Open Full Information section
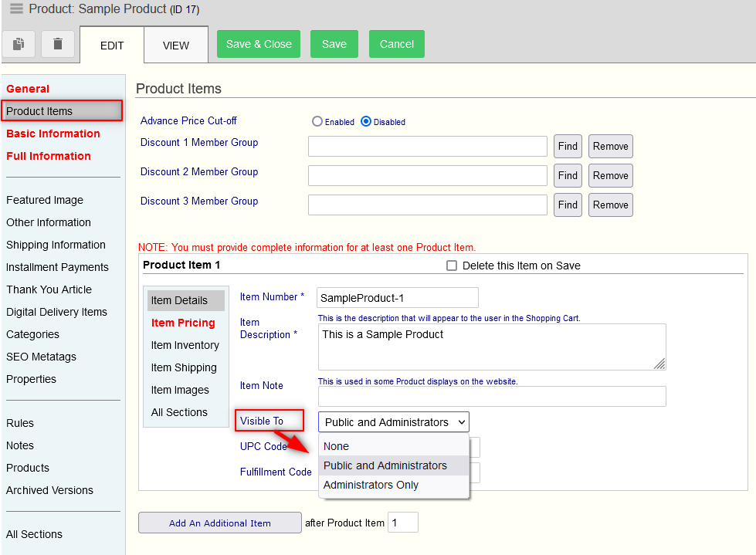The image size is (756, 555). coord(48,156)
